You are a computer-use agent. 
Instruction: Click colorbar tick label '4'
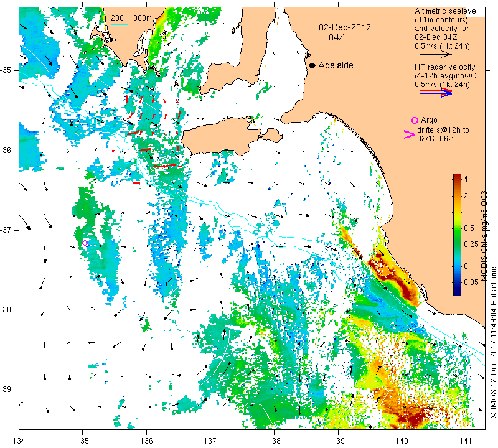click(466, 179)
